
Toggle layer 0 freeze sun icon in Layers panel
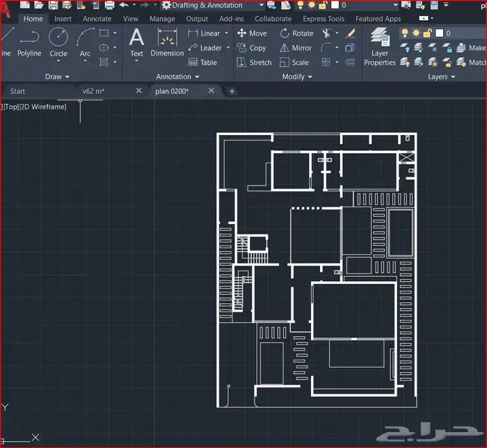[416, 33]
